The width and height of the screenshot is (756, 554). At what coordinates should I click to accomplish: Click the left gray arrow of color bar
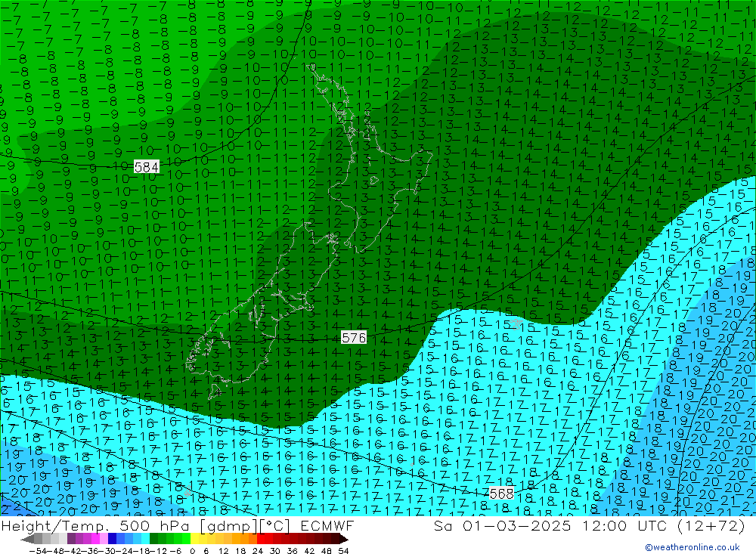click(28, 539)
